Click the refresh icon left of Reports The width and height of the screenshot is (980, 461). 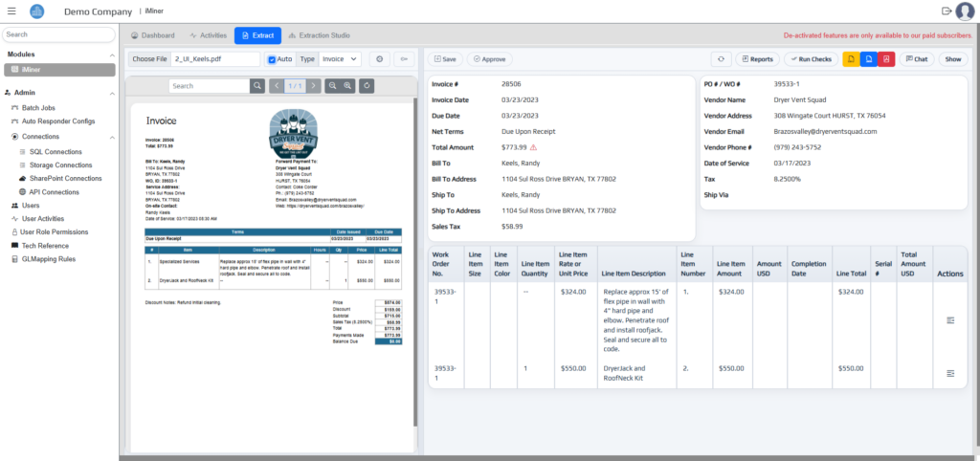tap(722, 59)
